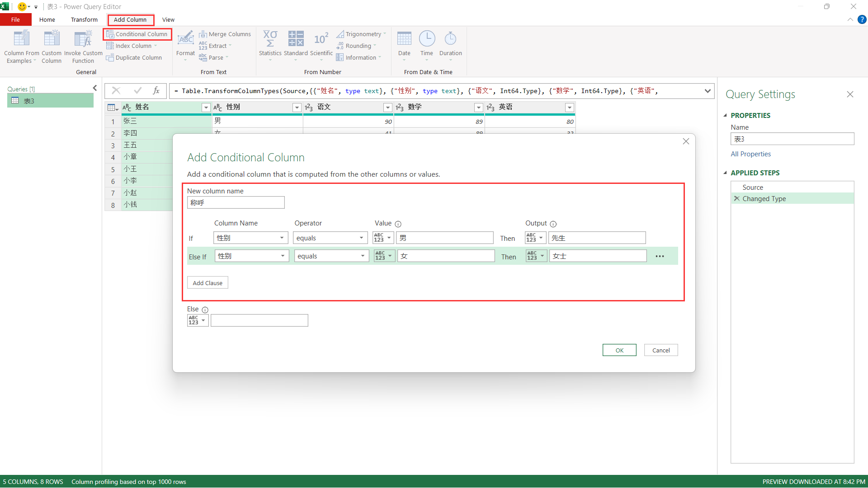Click the Add Clause button
Viewport: 868px width, 488px height.
click(x=208, y=283)
